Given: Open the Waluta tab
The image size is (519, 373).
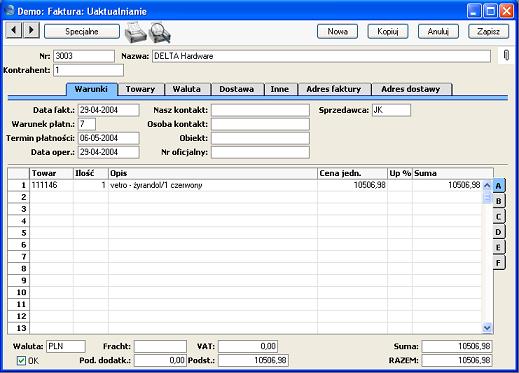Looking at the screenshot, I should tap(187, 89).
